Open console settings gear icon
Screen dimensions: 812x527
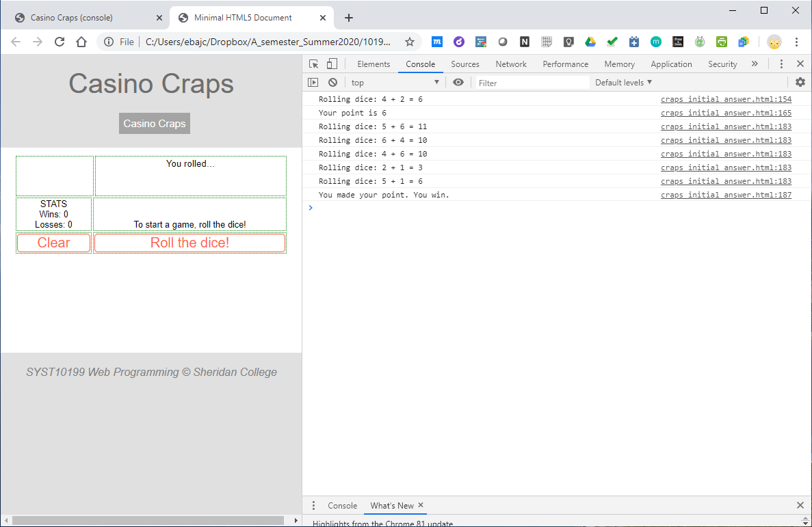[x=800, y=82]
